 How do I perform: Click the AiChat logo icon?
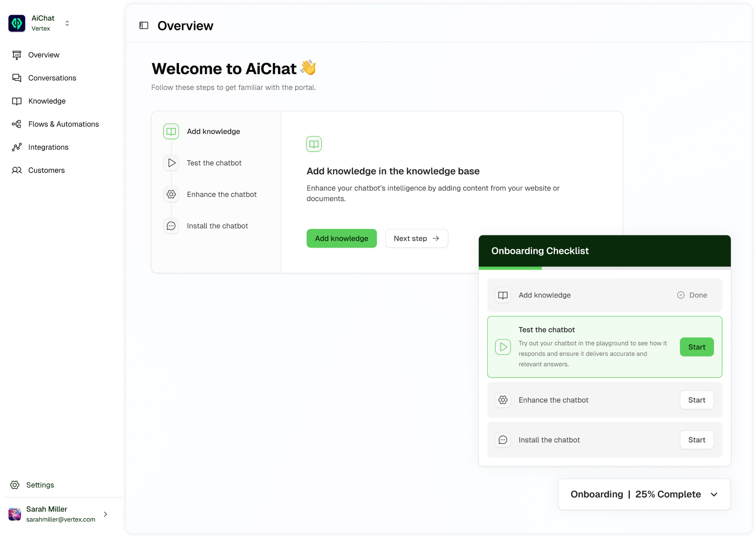[17, 23]
